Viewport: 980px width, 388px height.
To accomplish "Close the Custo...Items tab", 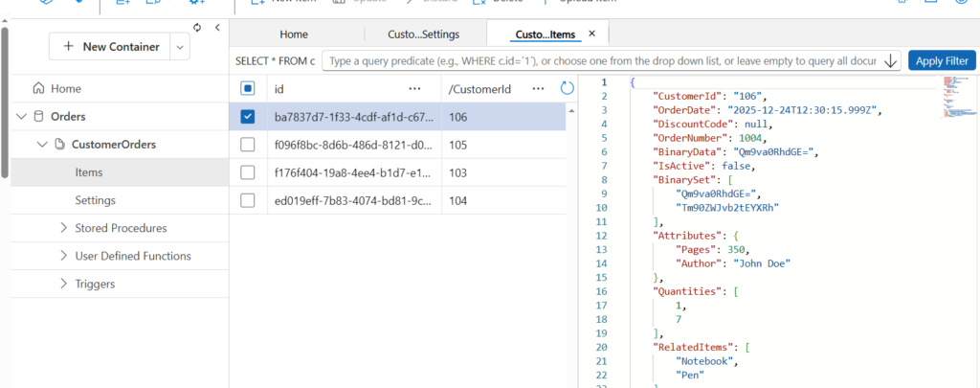I will click(591, 34).
